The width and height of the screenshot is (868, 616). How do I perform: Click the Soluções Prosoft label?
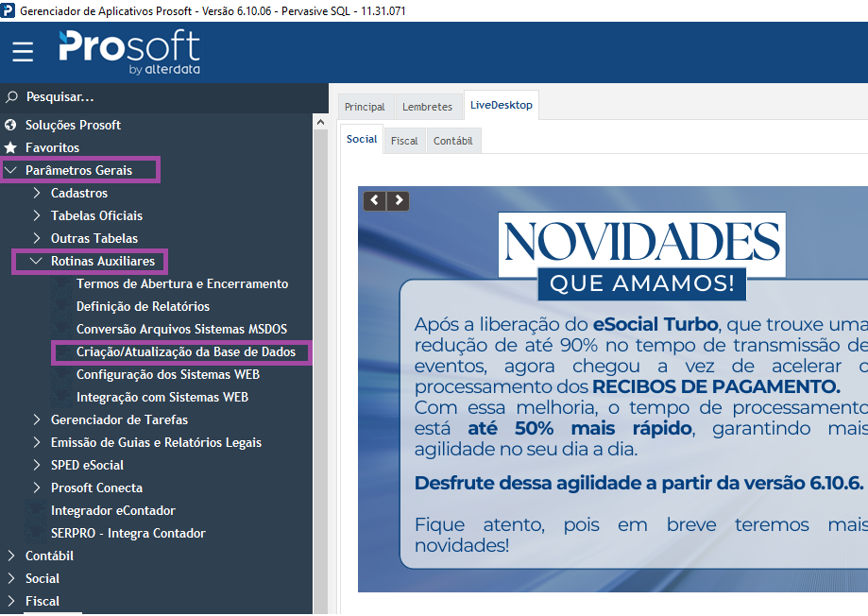(73, 126)
